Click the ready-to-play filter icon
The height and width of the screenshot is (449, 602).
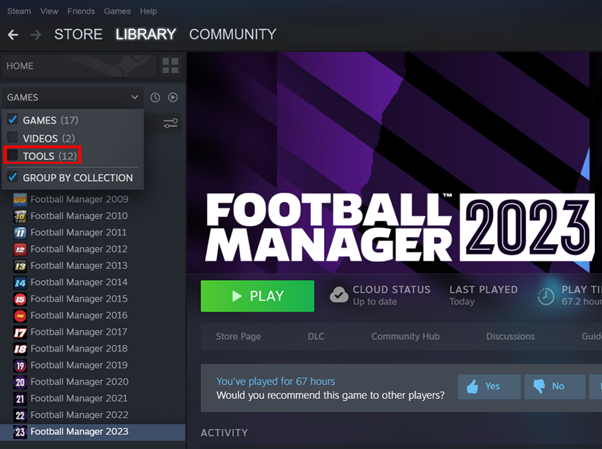[x=173, y=98]
